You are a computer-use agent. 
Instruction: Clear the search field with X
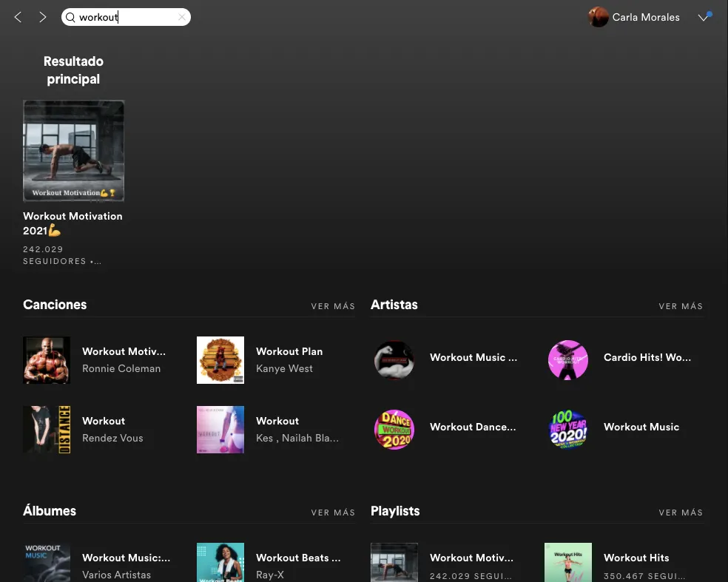181,17
